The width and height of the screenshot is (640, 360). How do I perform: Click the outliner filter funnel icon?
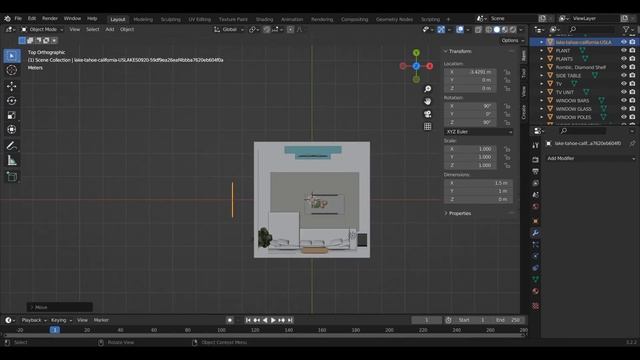626,29
